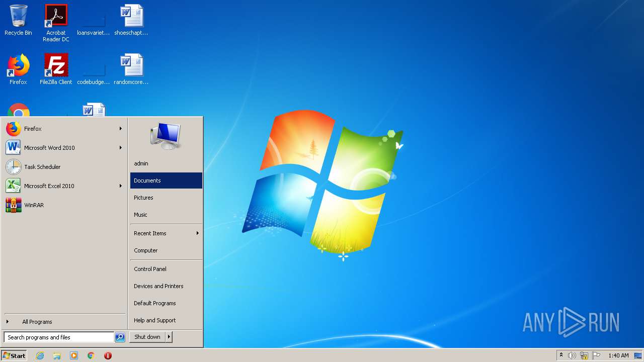Open the Shut down options arrow
This screenshot has width=644, height=362.
169,337
